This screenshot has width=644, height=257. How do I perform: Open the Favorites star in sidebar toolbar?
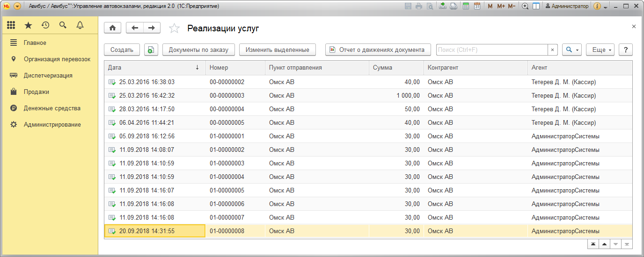click(x=28, y=25)
